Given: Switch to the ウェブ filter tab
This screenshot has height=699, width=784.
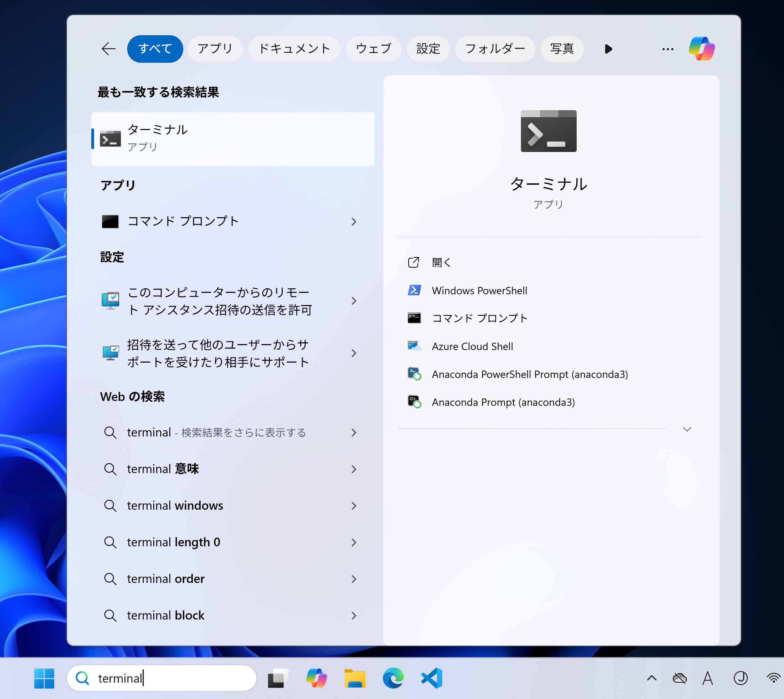Looking at the screenshot, I should pyautogui.click(x=373, y=49).
